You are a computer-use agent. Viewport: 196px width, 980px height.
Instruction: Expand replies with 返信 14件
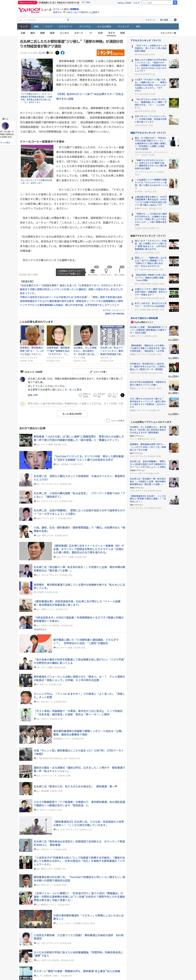(32, 395)
